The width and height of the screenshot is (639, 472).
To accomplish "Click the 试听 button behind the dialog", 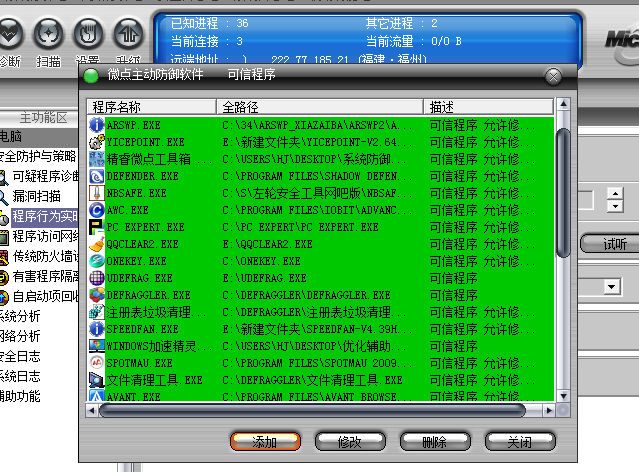I will click(x=610, y=244).
